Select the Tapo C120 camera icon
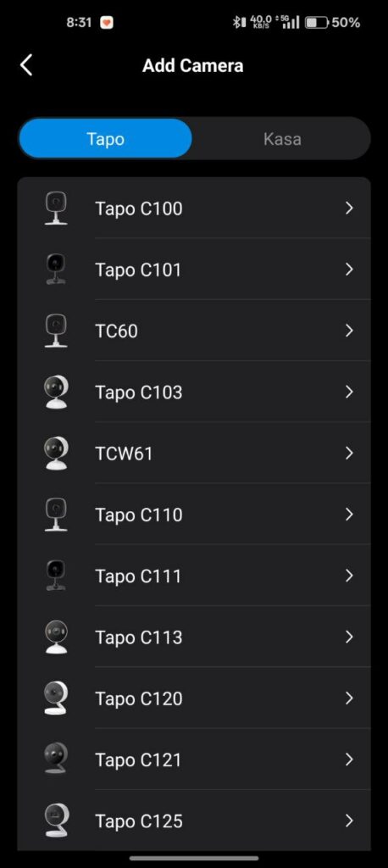This screenshot has width=388, height=868. pos(56,698)
